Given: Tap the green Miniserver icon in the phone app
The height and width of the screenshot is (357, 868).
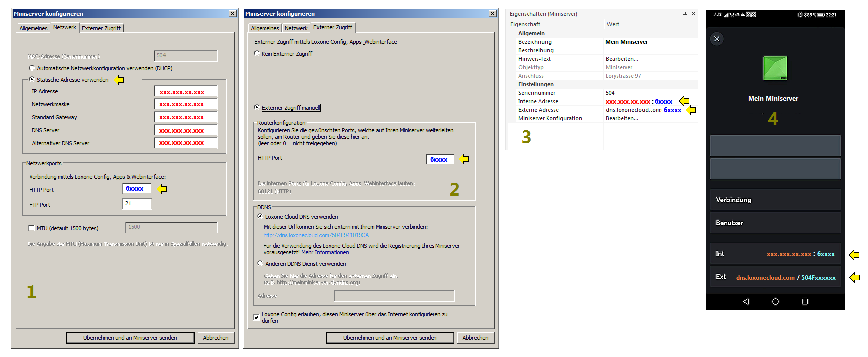Looking at the screenshot, I should tap(775, 68).
